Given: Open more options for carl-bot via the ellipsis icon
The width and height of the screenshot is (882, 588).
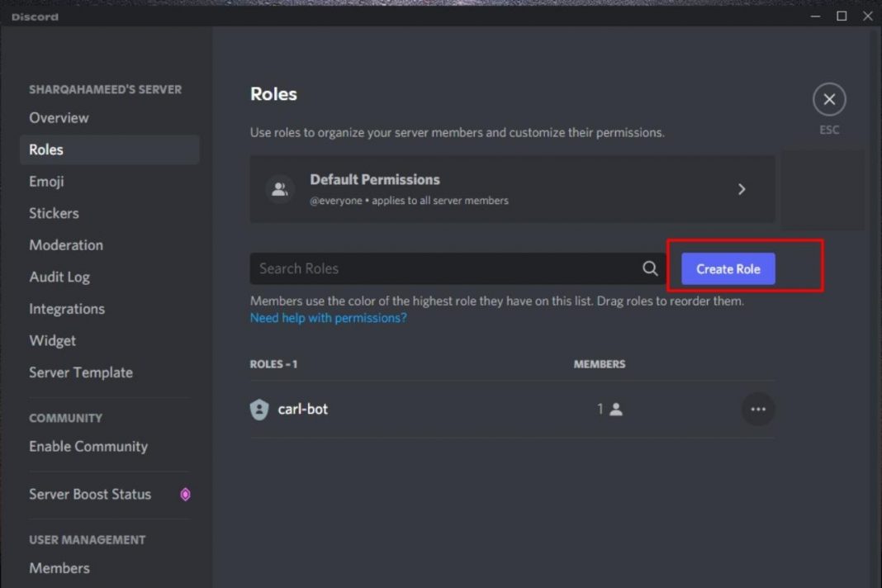Looking at the screenshot, I should 758,409.
